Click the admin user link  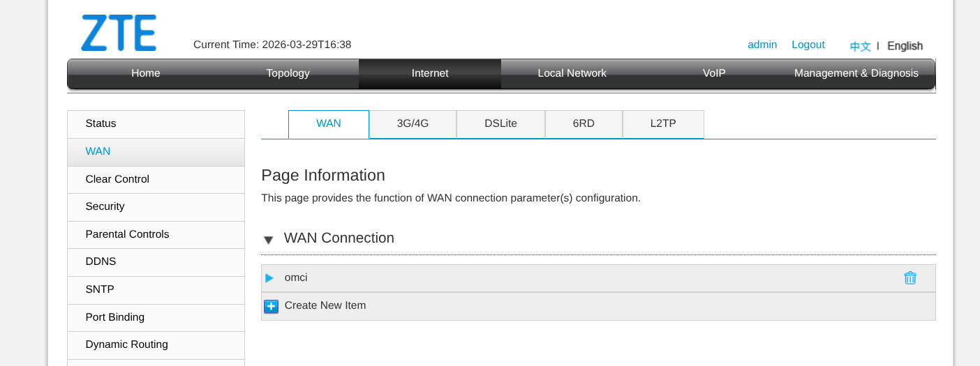pyautogui.click(x=762, y=45)
